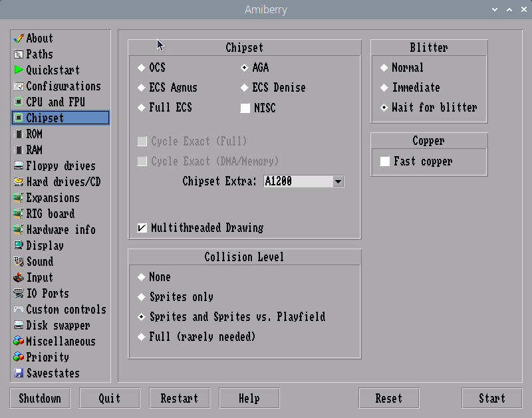Click the Display monitor icon

coord(19,245)
